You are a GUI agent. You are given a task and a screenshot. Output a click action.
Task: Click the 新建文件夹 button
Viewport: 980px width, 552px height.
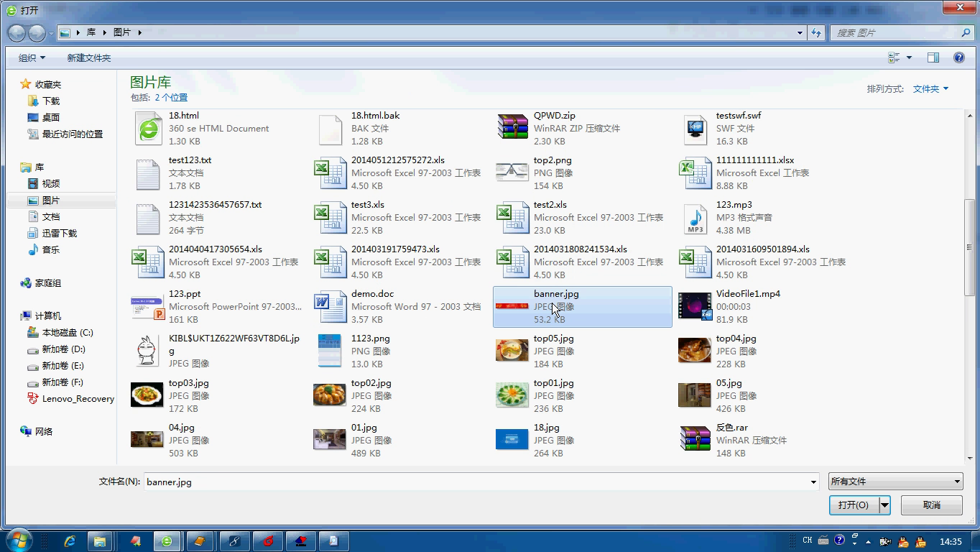pos(89,57)
